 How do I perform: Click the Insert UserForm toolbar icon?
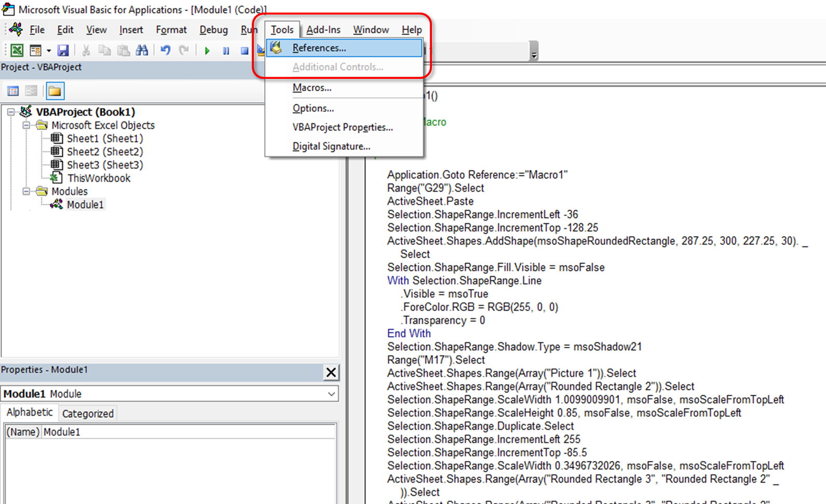point(35,50)
